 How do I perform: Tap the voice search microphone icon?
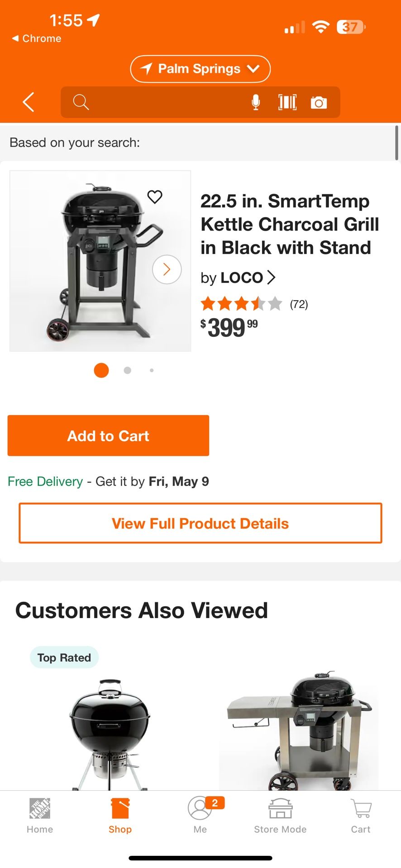click(x=256, y=103)
